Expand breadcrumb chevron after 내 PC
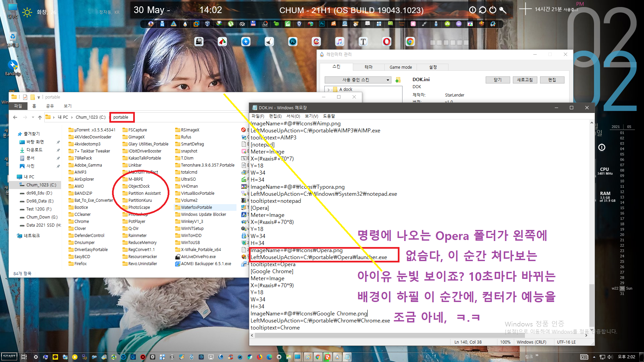The width and height of the screenshot is (644, 362). click(x=72, y=117)
